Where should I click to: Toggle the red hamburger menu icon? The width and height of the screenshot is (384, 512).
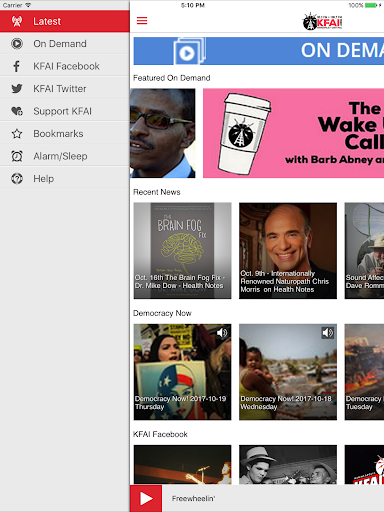pos(142,21)
